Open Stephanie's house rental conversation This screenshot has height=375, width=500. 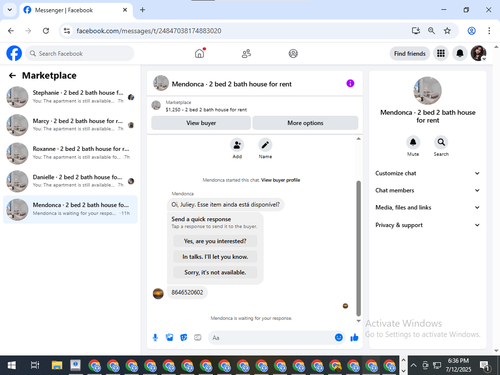(70, 97)
